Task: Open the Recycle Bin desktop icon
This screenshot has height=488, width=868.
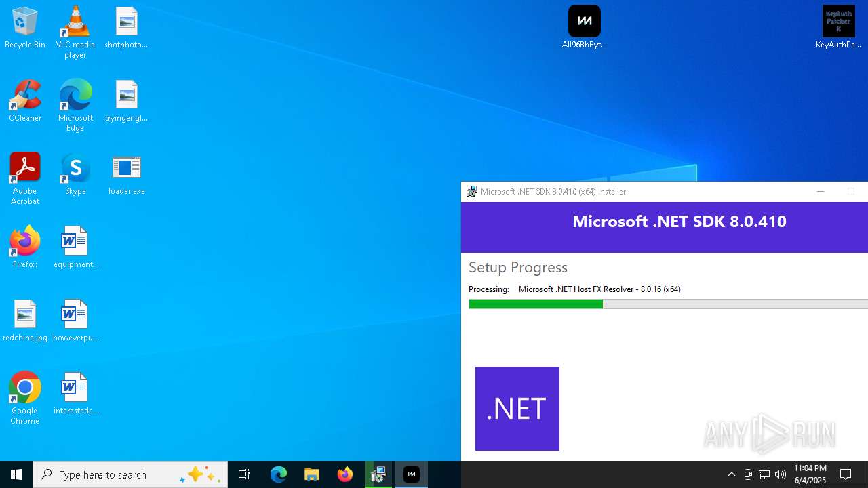Action: 25,28
